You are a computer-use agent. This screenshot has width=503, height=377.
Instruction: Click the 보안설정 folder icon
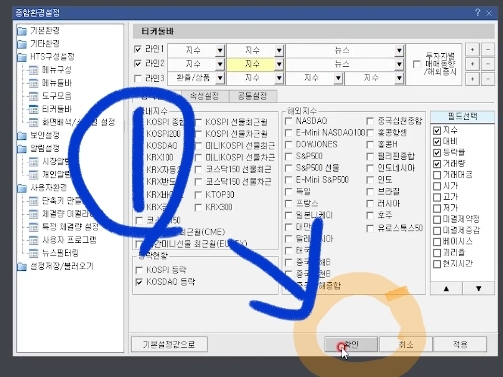22,135
